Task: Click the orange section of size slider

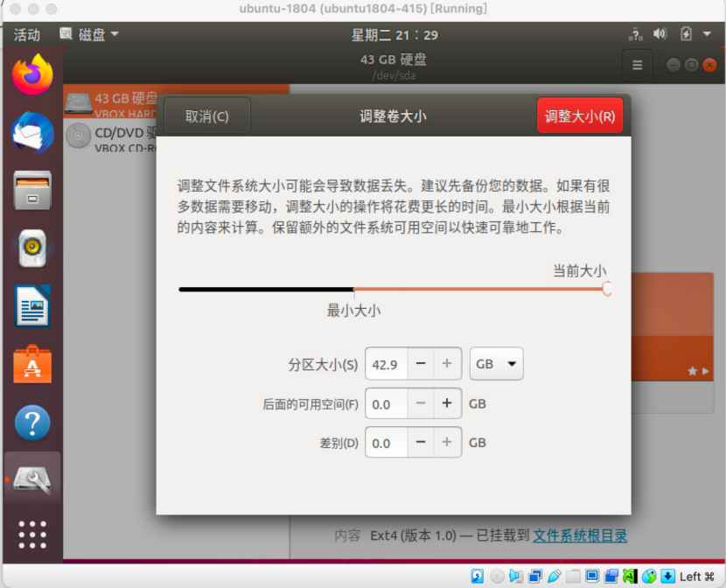Action: click(x=478, y=290)
